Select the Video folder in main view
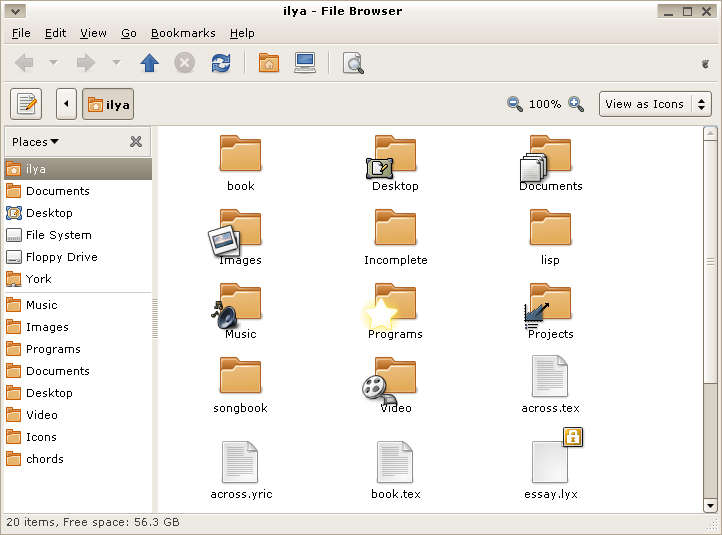Image resolution: width=722 pixels, height=535 pixels. tap(390, 380)
